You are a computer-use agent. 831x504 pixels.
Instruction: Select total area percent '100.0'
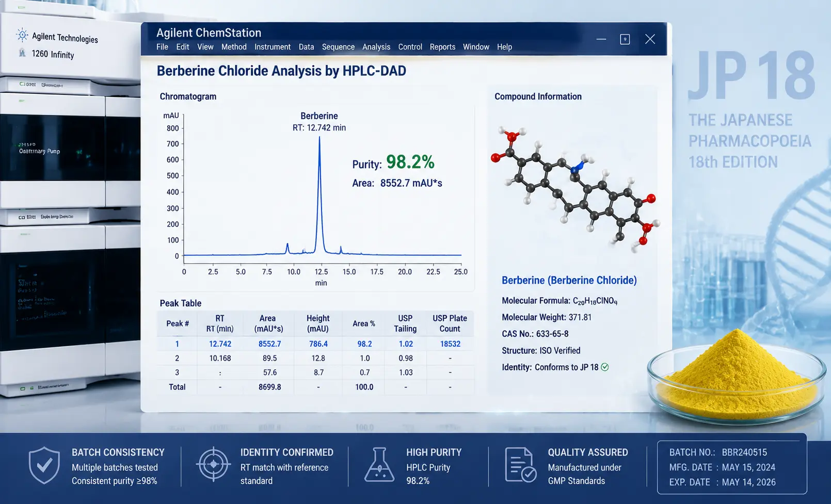click(364, 387)
